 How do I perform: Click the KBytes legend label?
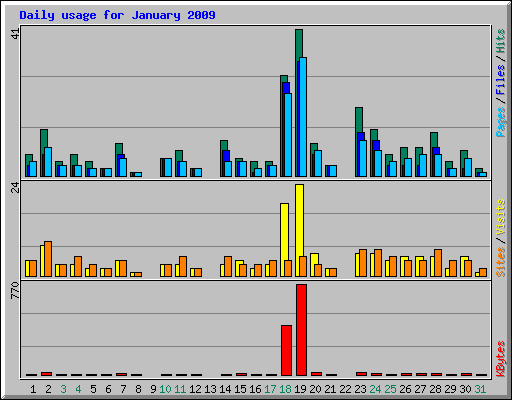tap(500, 359)
